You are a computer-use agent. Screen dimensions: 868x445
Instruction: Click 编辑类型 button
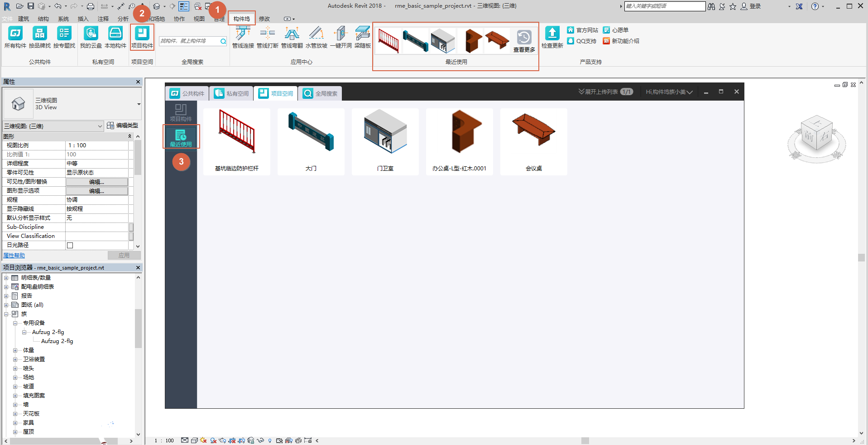pyautogui.click(x=122, y=126)
